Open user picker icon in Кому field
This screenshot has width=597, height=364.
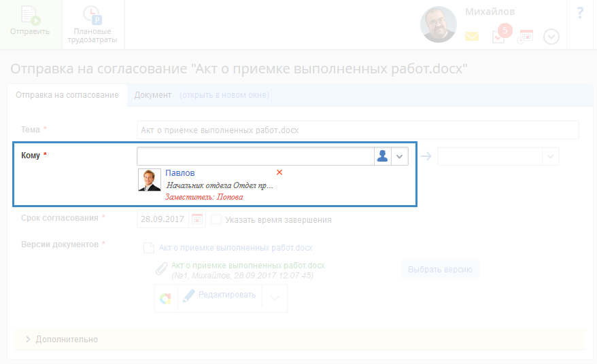(x=382, y=156)
